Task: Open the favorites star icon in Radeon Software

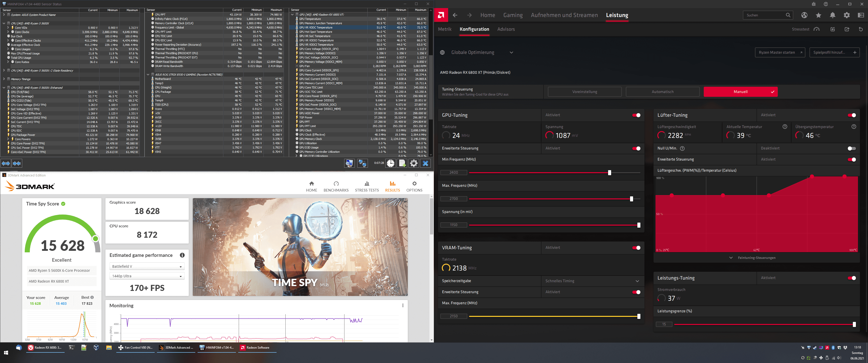Action: [x=819, y=15]
